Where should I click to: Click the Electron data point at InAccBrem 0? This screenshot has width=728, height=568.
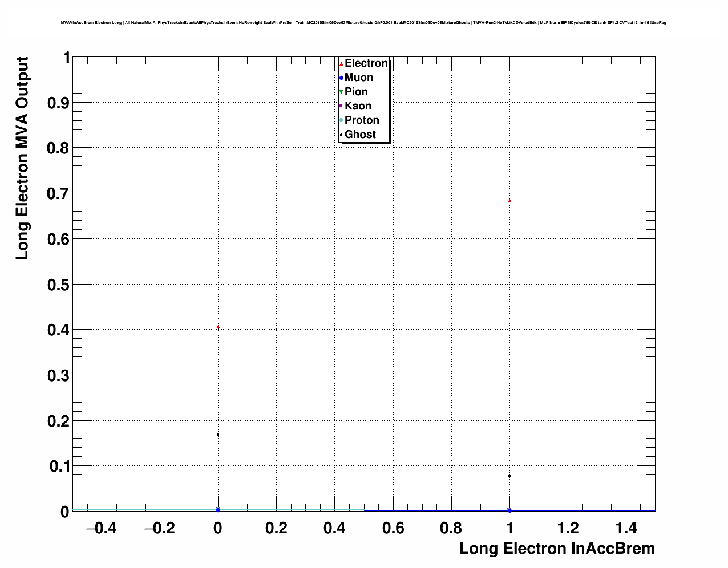click(x=218, y=327)
